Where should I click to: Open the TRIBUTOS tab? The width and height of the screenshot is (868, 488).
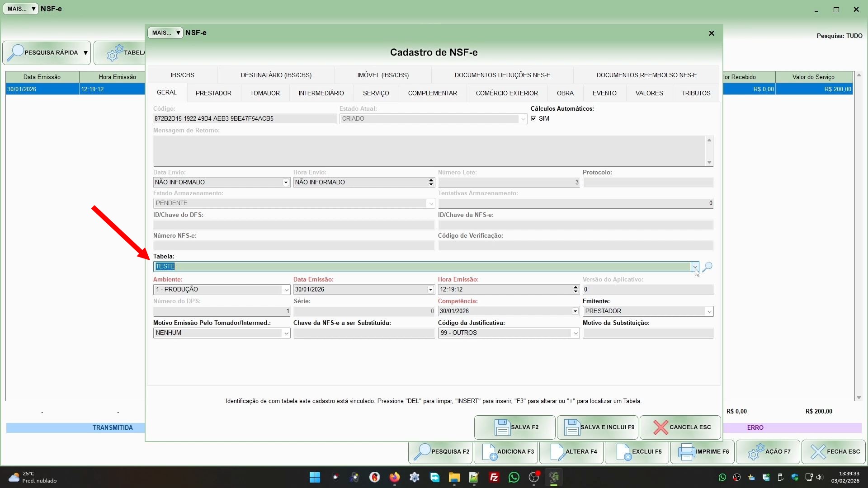[x=696, y=93]
